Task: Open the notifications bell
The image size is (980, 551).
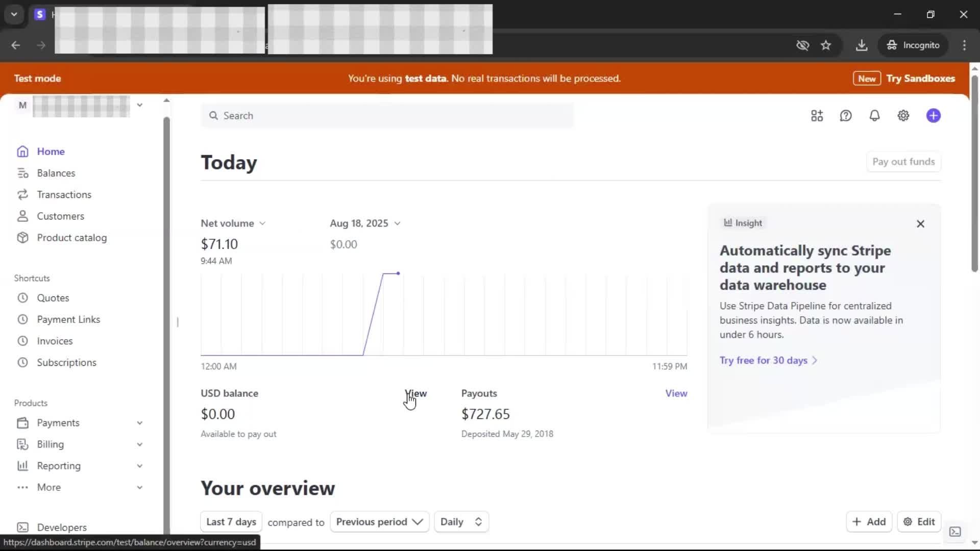Action: 874,116
